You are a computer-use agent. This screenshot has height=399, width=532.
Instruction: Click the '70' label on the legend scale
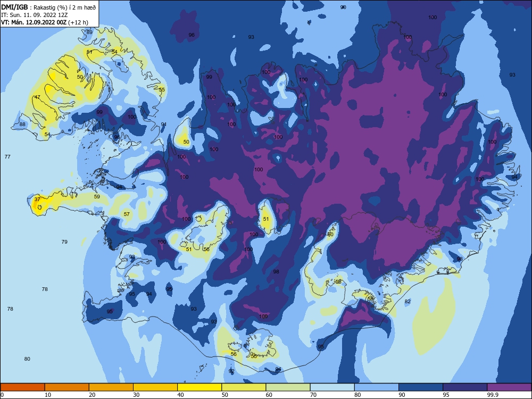(x=313, y=395)
